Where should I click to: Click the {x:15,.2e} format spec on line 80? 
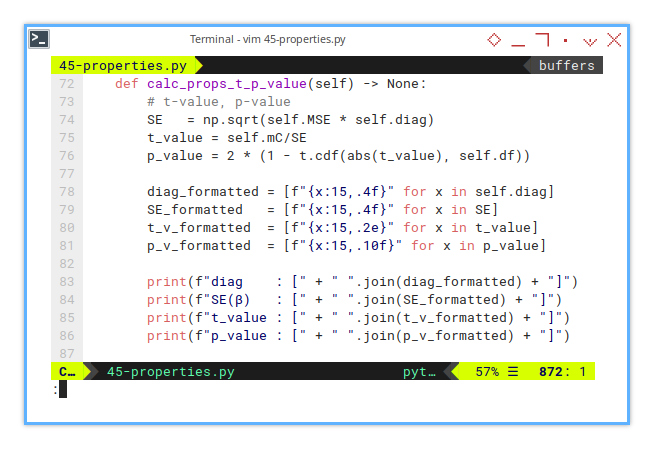(x=347, y=228)
